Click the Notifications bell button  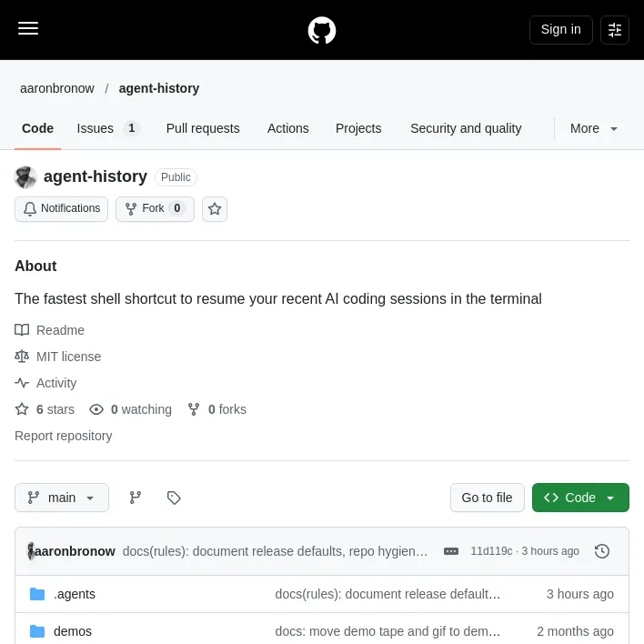tap(62, 209)
